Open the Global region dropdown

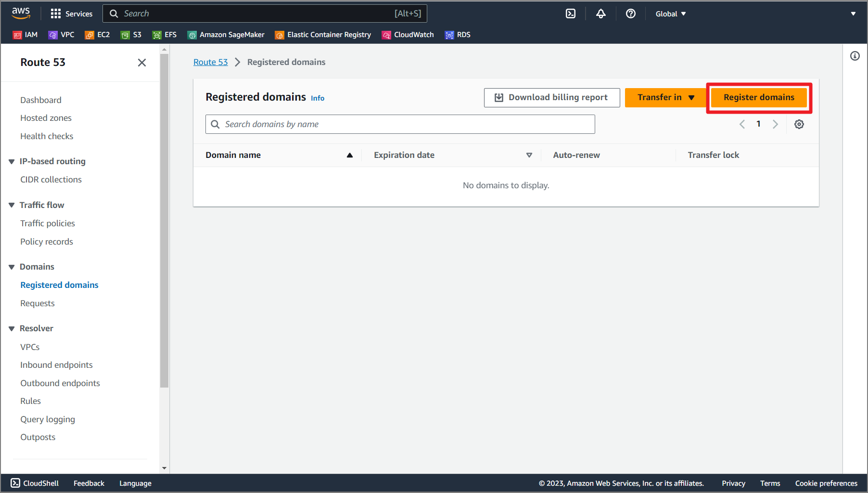671,13
